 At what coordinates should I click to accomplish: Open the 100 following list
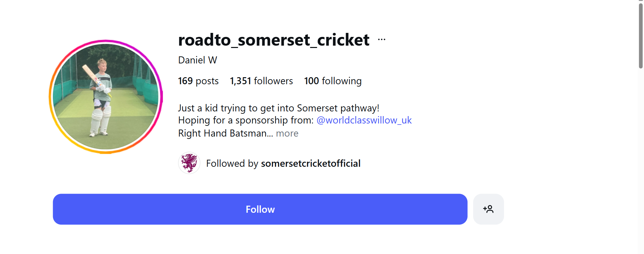coord(333,81)
